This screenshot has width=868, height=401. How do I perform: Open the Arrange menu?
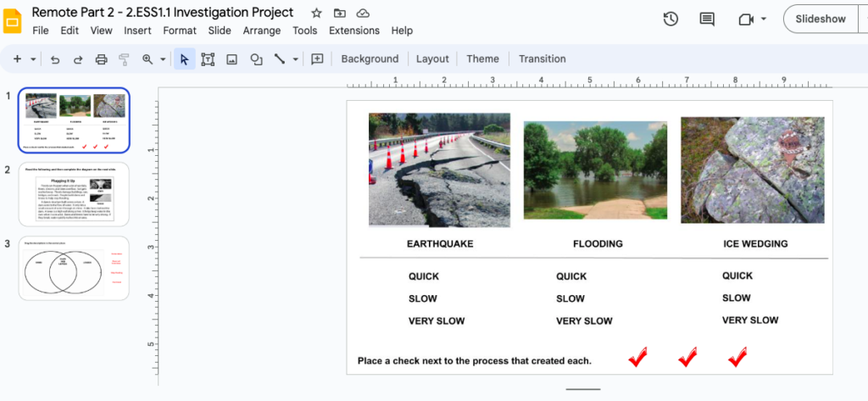262,31
